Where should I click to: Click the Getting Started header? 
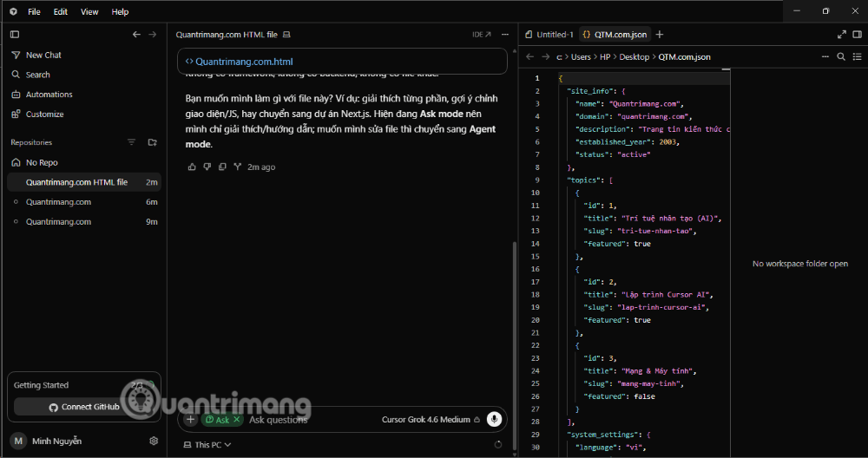41,385
